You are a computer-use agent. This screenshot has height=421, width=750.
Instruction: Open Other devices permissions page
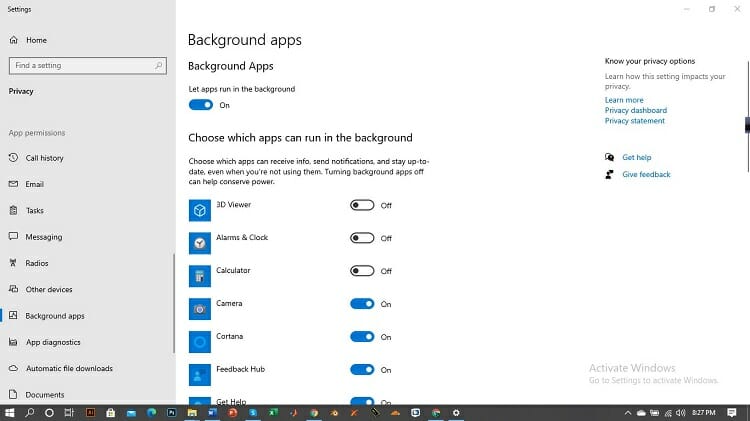tap(49, 289)
